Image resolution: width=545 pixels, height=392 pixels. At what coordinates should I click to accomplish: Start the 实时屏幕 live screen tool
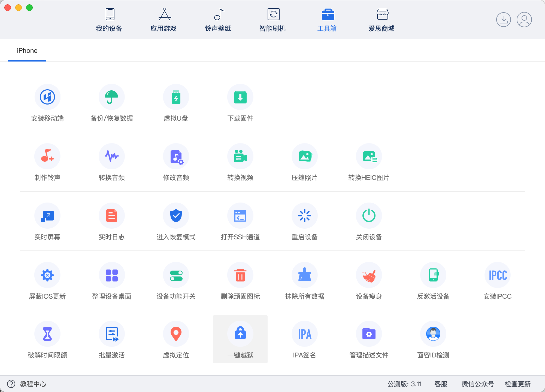[47, 222]
